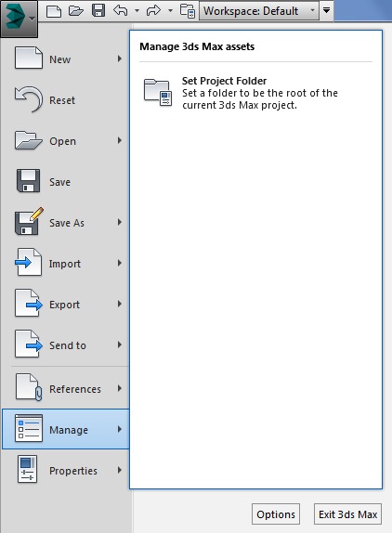Click the Save floppy disk menu icon
This screenshot has width=392, height=533.
(x=28, y=180)
